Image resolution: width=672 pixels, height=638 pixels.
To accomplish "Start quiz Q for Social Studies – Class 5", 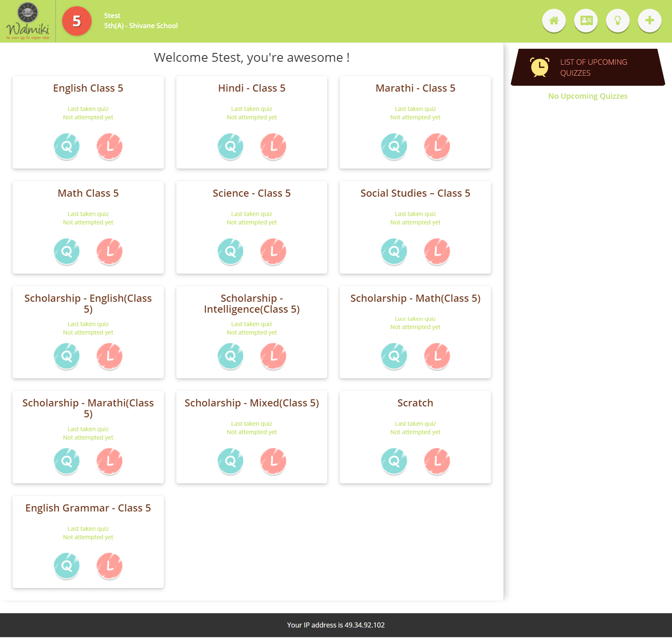I will [394, 251].
